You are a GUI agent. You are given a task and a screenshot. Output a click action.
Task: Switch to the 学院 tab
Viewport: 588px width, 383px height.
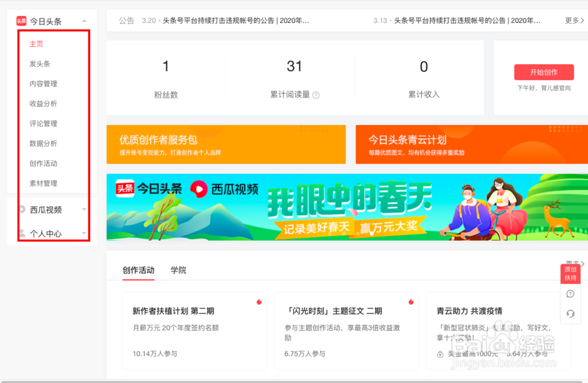(179, 270)
